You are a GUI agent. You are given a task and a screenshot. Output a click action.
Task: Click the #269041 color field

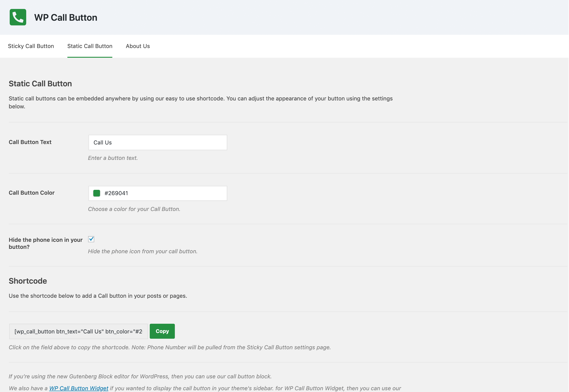157,193
